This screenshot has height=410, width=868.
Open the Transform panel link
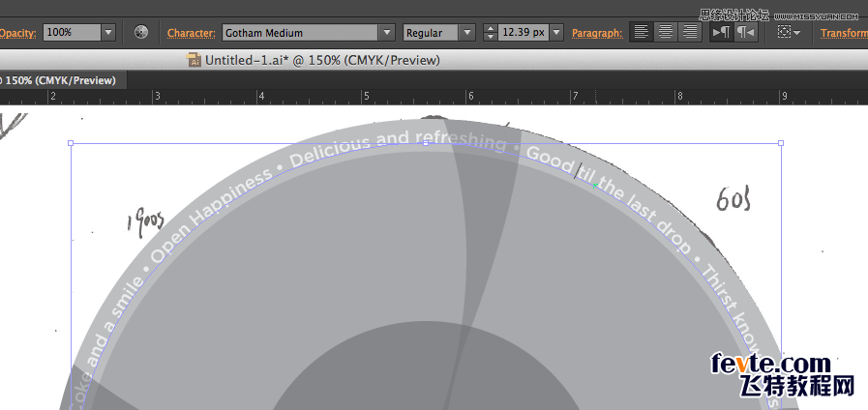click(x=844, y=33)
